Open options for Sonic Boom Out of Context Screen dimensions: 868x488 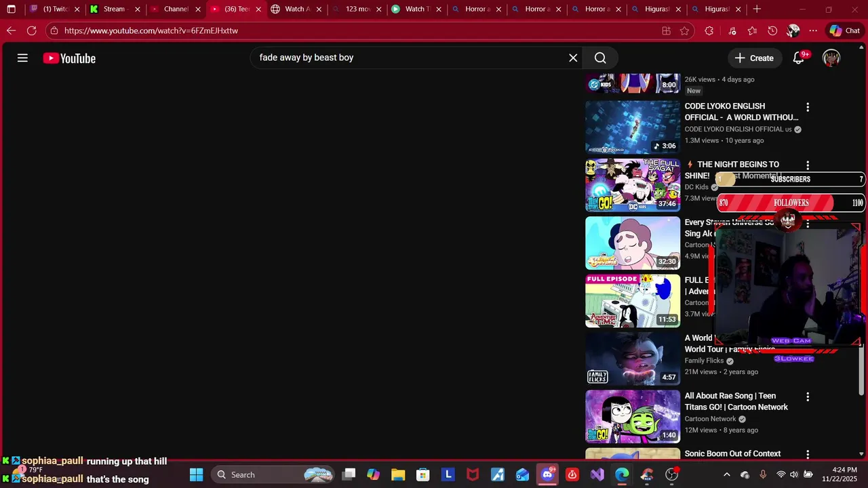click(808, 454)
